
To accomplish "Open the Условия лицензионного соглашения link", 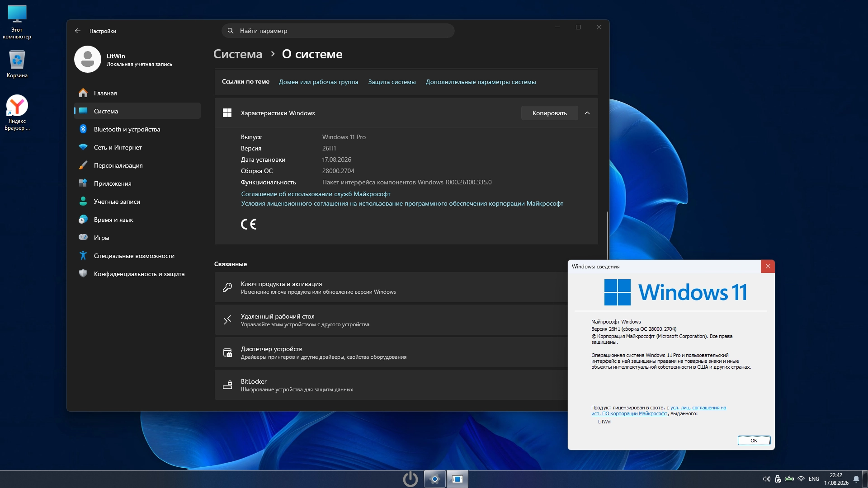I will pyautogui.click(x=402, y=203).
